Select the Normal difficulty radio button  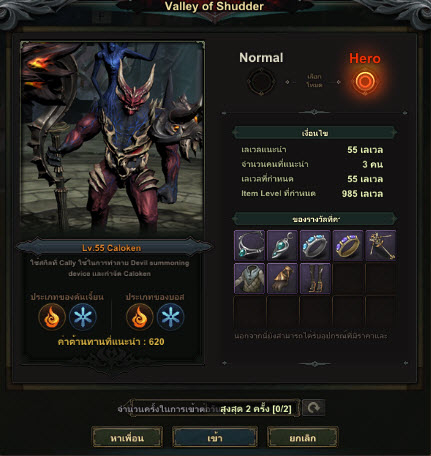261,82
